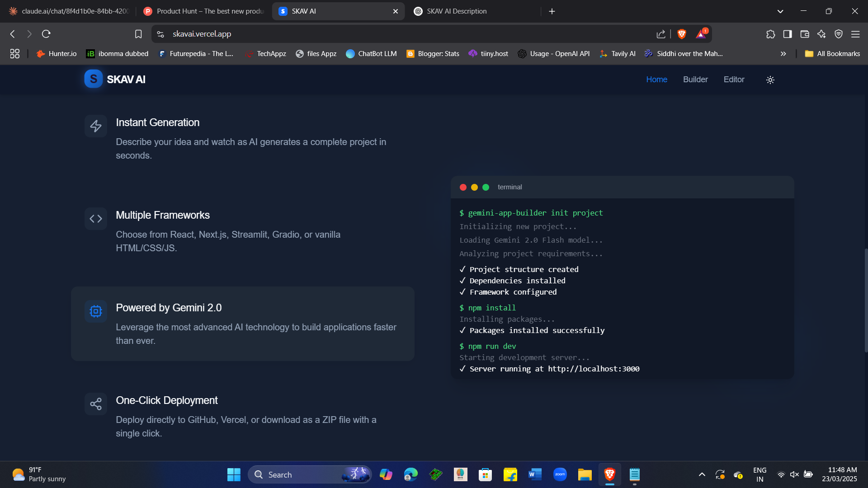Open the Siddhi over the Mah... bookmark

pyautogui.click(x=684, y=54)
